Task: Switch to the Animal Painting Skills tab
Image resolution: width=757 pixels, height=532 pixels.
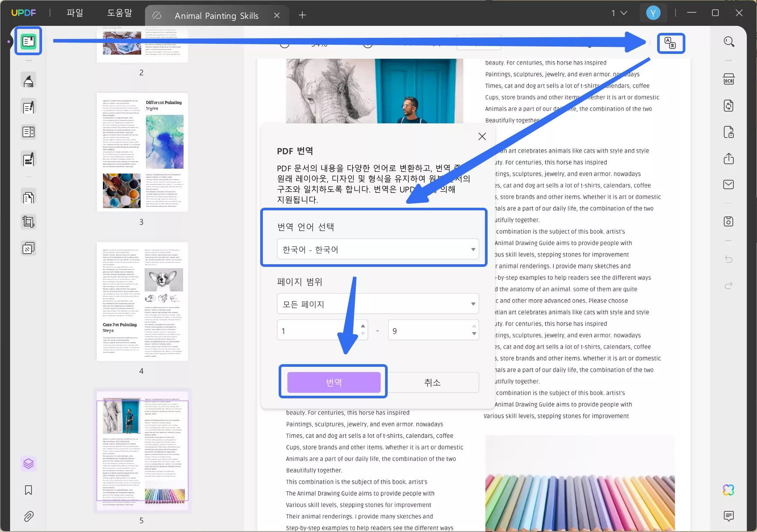Action: click(x=216, y=16)
